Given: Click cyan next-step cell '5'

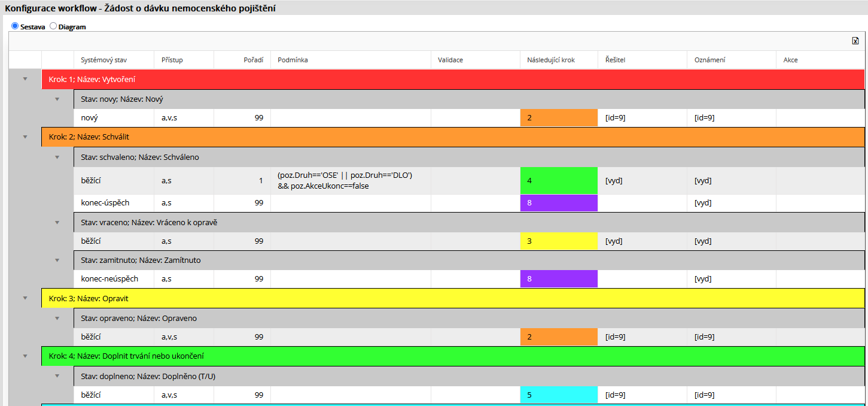Looking at the screenshot, I should pos(559,395).
